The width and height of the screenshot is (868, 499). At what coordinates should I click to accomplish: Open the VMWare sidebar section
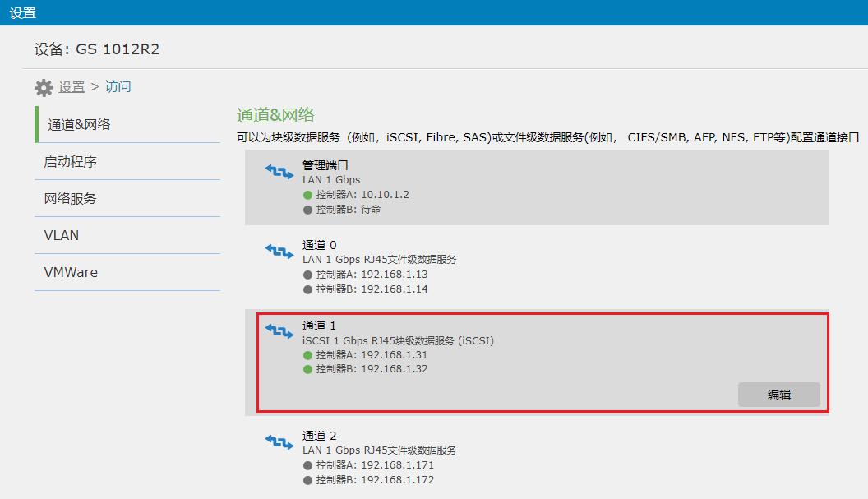[x=71, y=272]
